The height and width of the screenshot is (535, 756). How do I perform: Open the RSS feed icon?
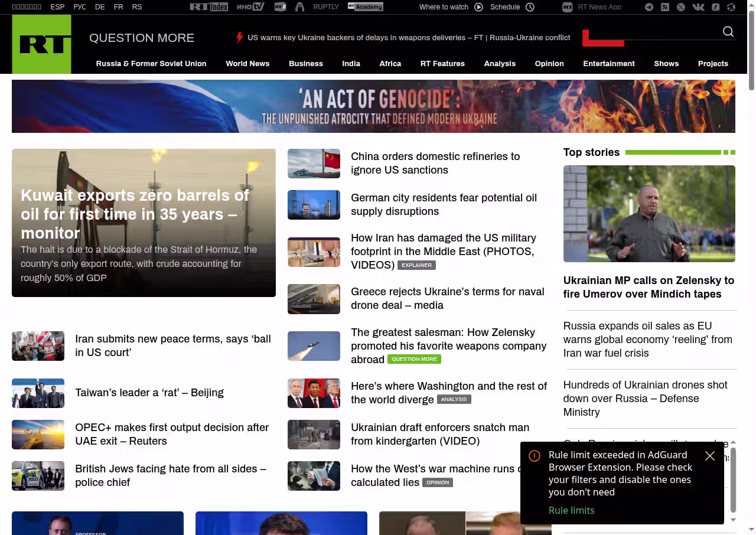[665, 7]
